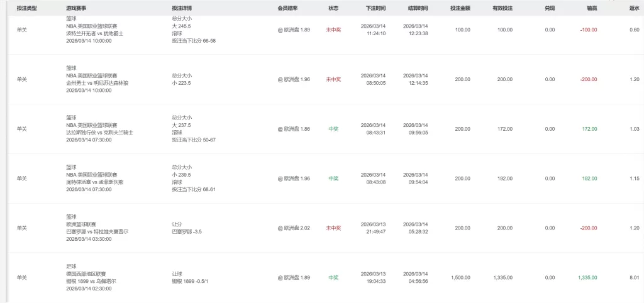The image size is (644, 303).
Task: Click the 会员赔率 column header
Action: point(287,8)
